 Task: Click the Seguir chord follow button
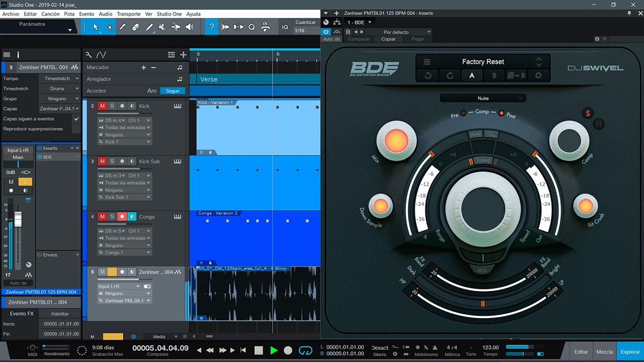point(173,91)
